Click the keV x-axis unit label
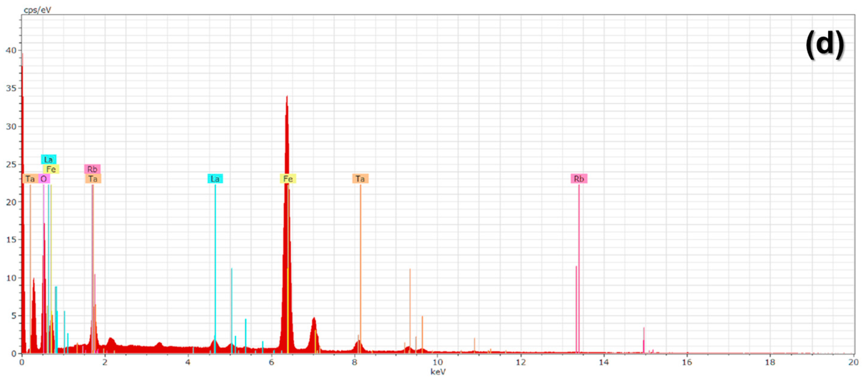Image resolution: width=868 pixels, height=383 pixels. (x=438, y=372)
